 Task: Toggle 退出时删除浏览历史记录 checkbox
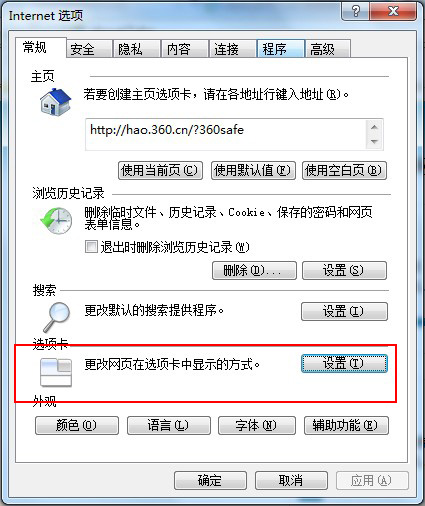coord(91,247)
